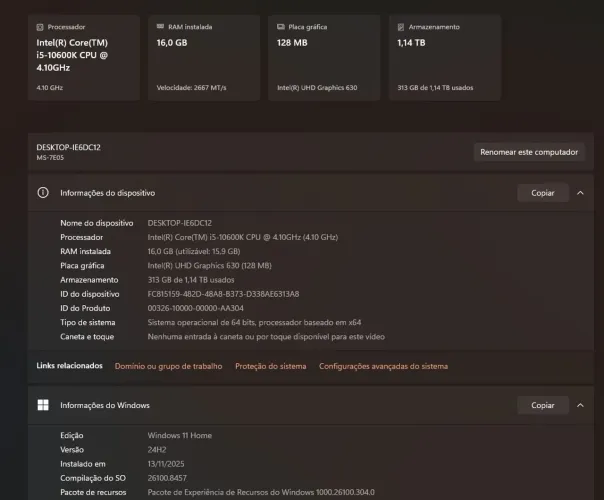Click the ID do dispositivo label
Viewport: 604px width, 500px height.
(x=90, y=294)
